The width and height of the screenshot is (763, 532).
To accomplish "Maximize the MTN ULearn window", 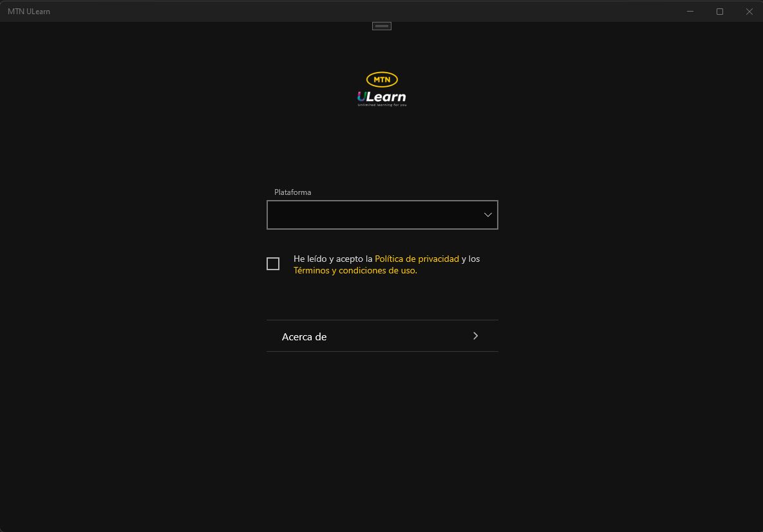I will pos(720,11).
